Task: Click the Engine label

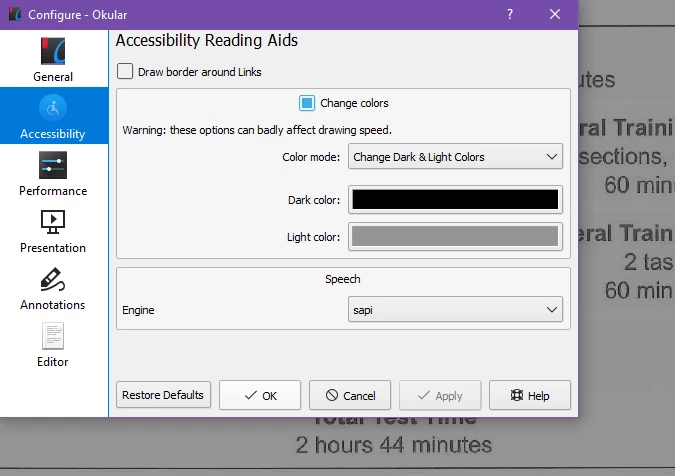Action: point(138,310)
